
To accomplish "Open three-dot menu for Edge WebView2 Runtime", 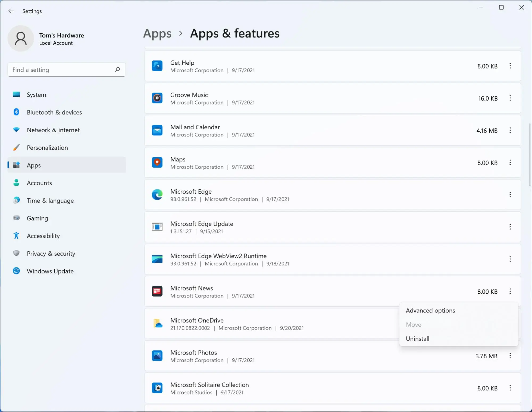I will [x=510, y=259].
